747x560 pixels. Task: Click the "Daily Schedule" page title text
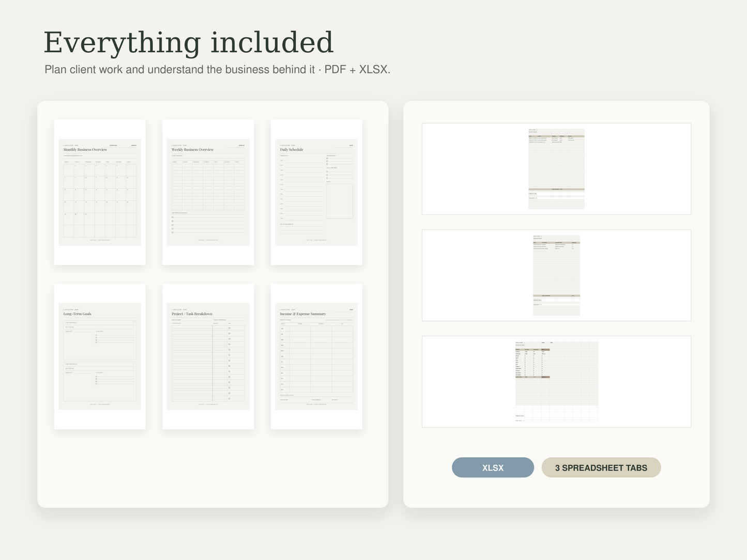(292, 150)
